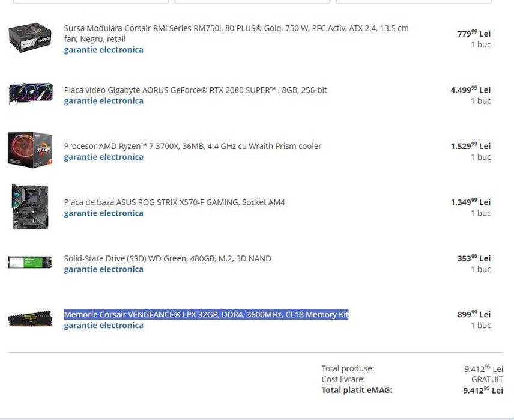Open garantie electronica for the Corsair memory

click(x=104, y=326)
